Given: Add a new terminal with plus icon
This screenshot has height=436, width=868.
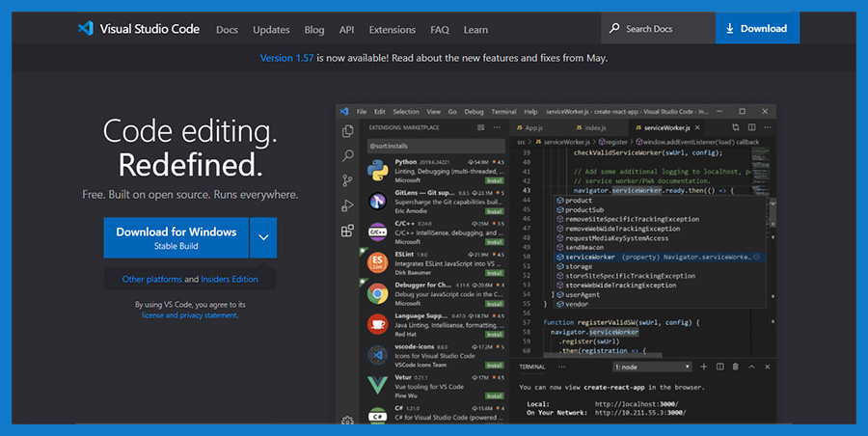Looking at the screenshot, I should pyautogui.click(x=704, y=367).
